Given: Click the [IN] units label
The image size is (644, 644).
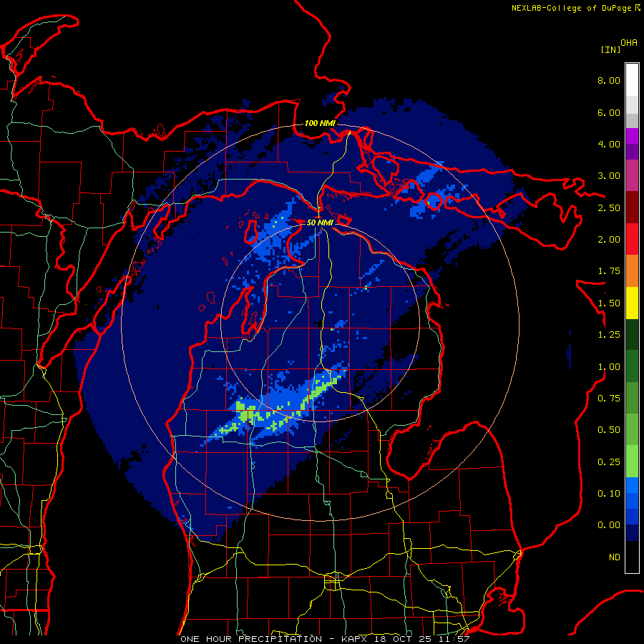Looking at the screenshot, I should [x=610, y=49].
